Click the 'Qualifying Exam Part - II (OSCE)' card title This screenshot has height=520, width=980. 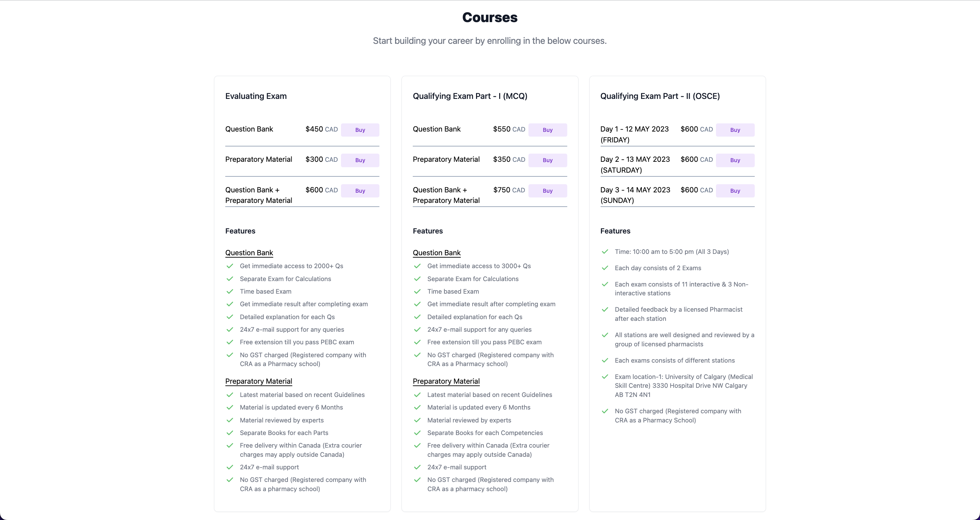pos(660,96)
